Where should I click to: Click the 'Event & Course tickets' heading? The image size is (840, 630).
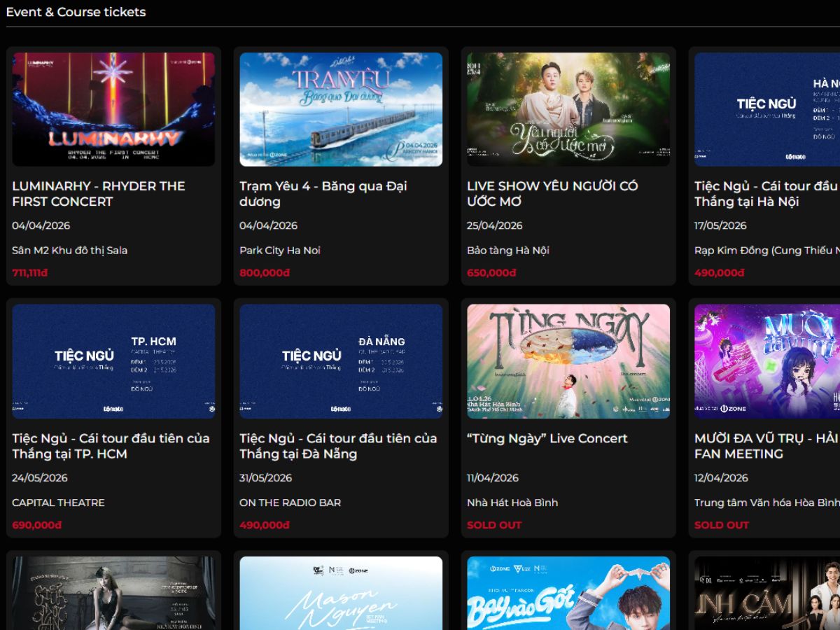pyautogui.click(x=76, y=12)
